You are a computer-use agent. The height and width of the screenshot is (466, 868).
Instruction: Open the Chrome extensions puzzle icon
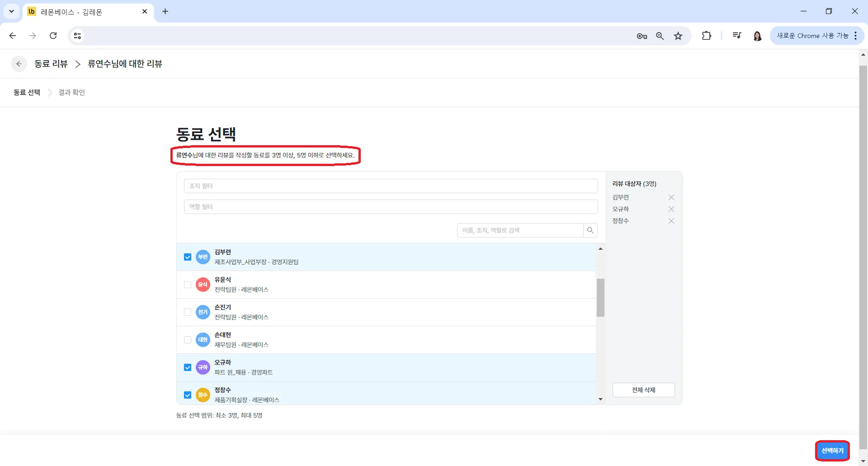706,36
